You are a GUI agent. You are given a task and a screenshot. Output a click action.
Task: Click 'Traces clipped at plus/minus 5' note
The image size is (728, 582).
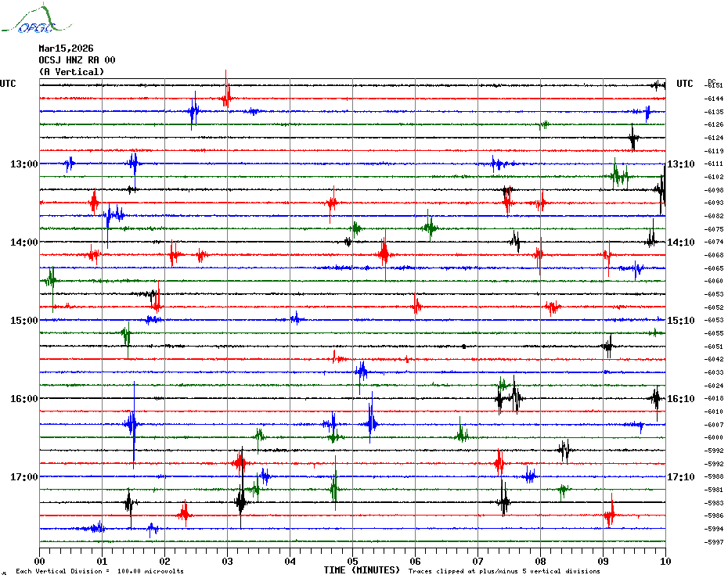(504, 571)
